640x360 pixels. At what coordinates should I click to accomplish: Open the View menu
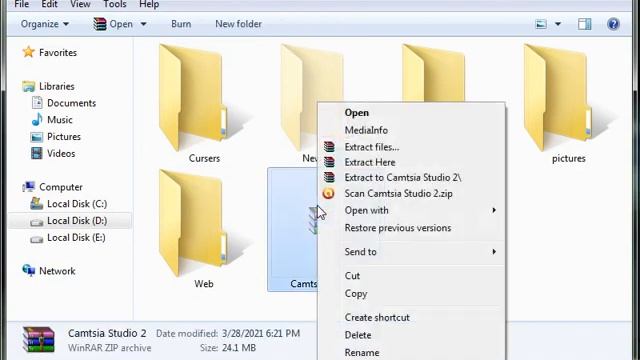tap(80, 4)
